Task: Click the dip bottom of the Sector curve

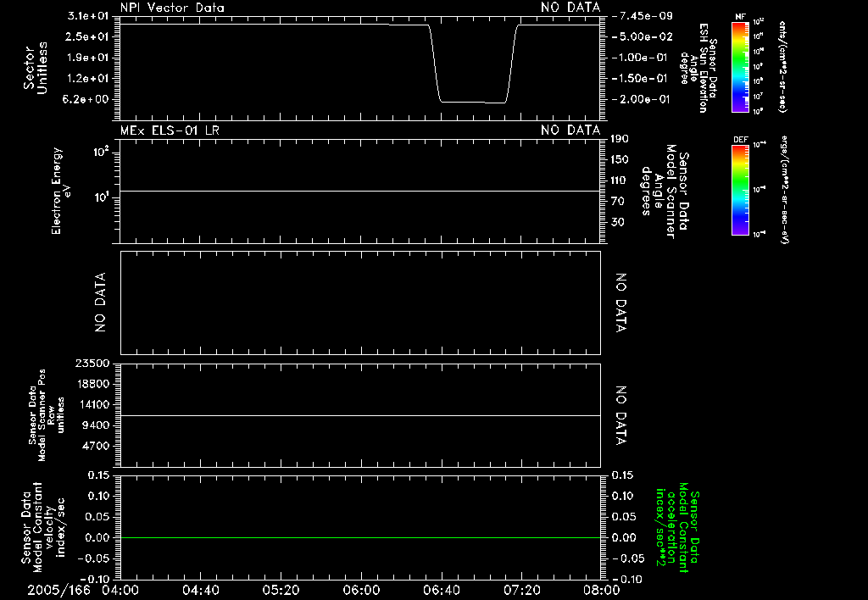Action: click(x=473, y=102)
